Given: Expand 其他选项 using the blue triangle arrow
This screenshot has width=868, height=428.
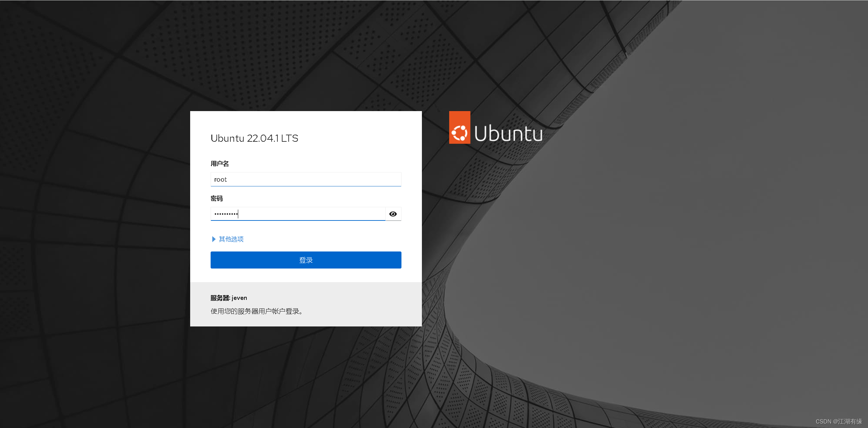Looking at the screenshot, I should tap(214, 239).
